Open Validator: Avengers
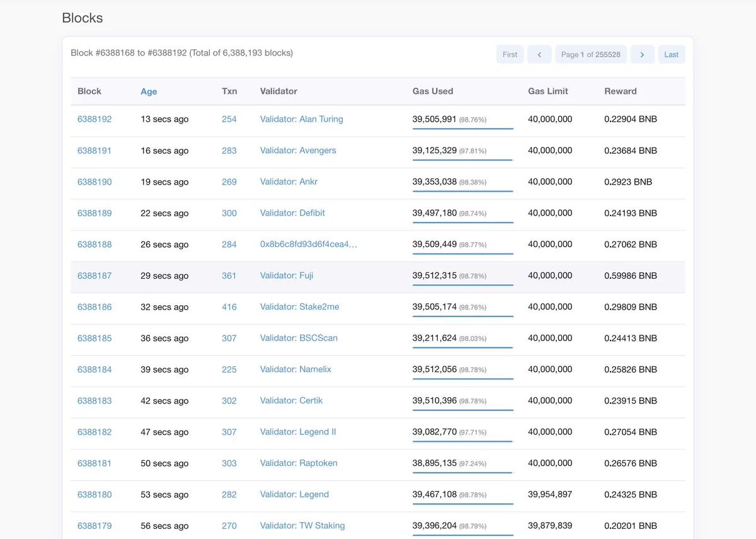The width and height of the screenshot is (756, 539). tap(298, 151)
